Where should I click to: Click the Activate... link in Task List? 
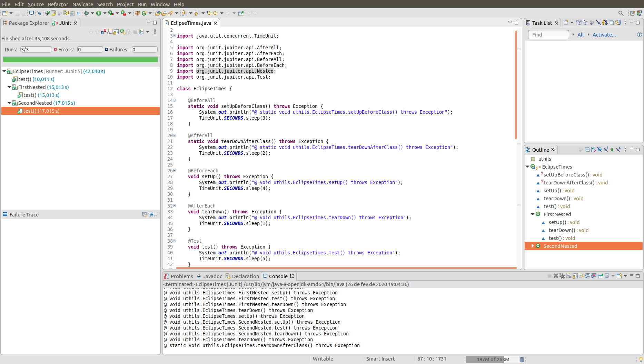[x=604, y=35]
